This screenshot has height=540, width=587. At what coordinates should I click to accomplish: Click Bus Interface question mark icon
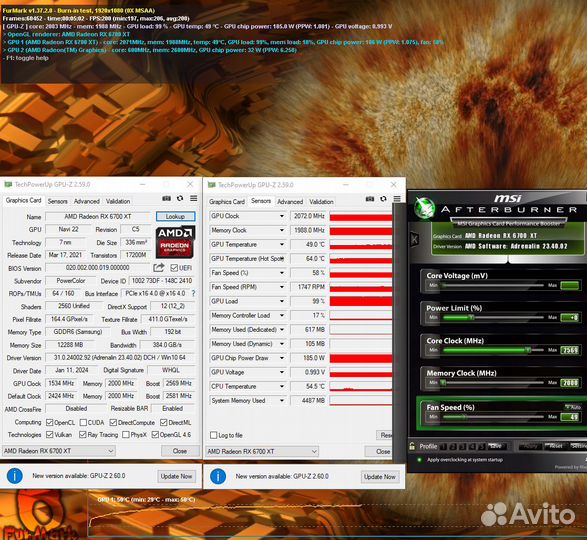(x=193, y=294)
